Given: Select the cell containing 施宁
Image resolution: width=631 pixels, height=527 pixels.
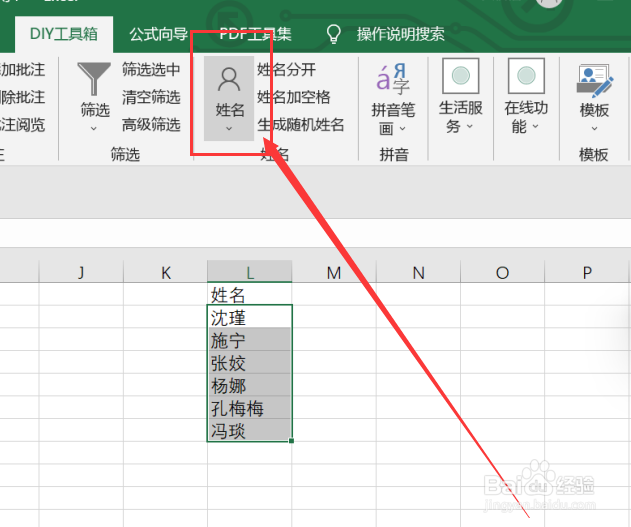Looking at the screenshot, I should point(250,339).
